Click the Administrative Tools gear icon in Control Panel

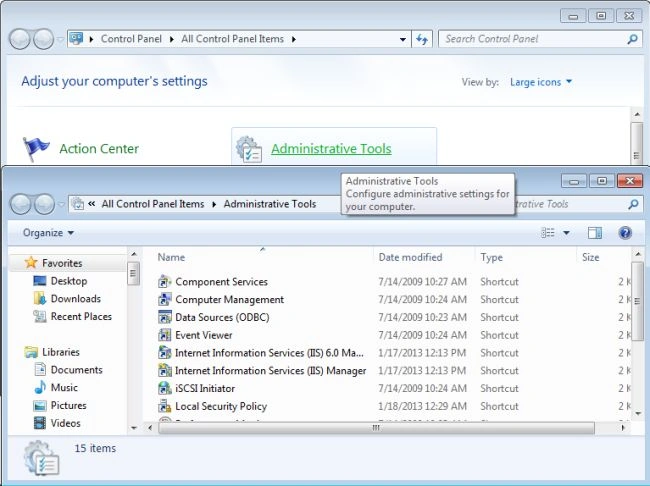[x=249, y=149]
